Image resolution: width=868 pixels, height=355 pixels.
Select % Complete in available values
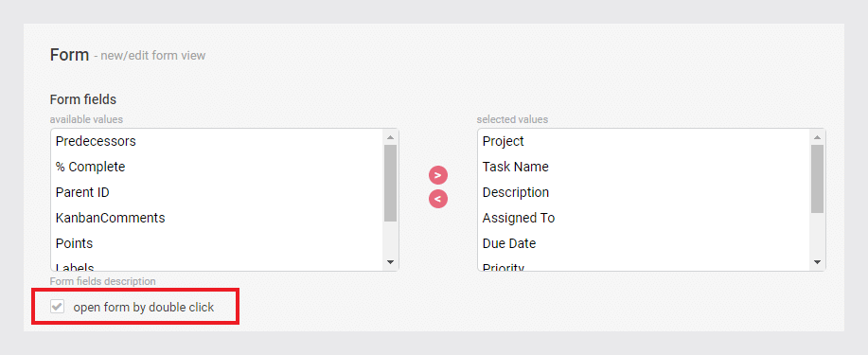pos(217,167)
